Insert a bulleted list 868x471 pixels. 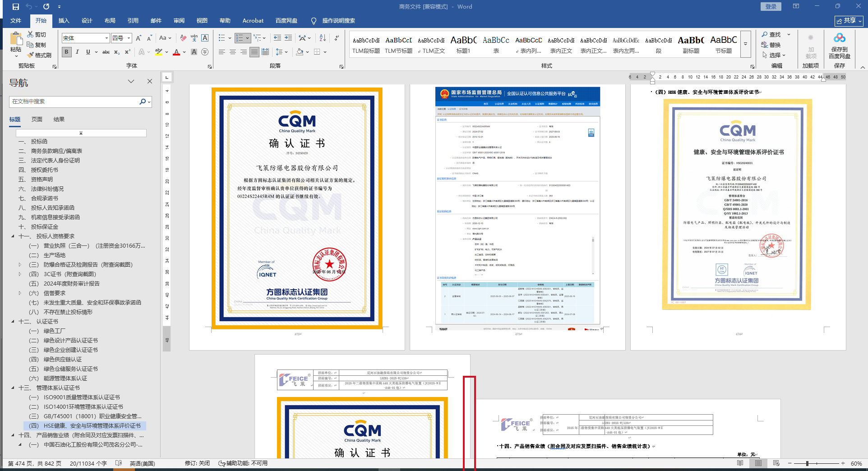[222, 38]
